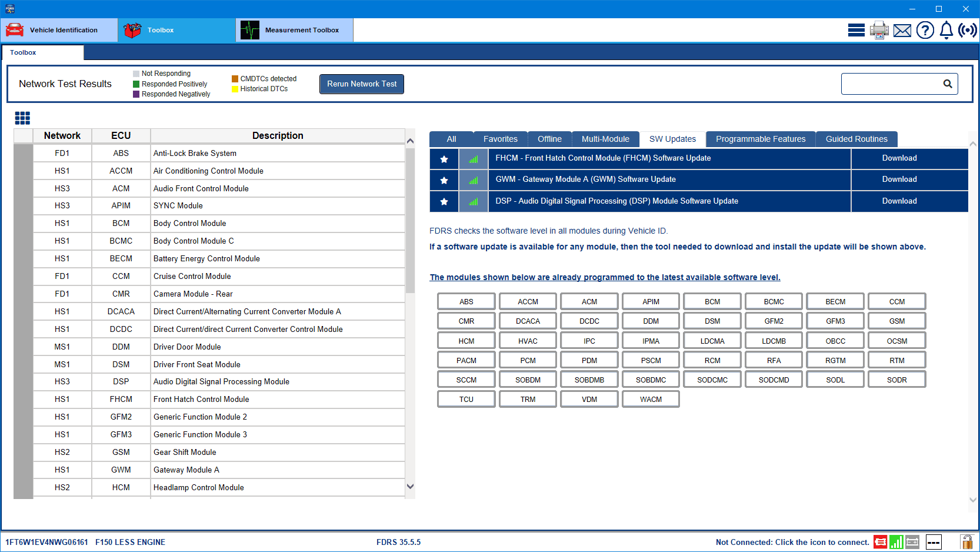The image size is (980, 552).
Task: Open the Measurement Toolbox tab
Action: (x=294, y=30)
